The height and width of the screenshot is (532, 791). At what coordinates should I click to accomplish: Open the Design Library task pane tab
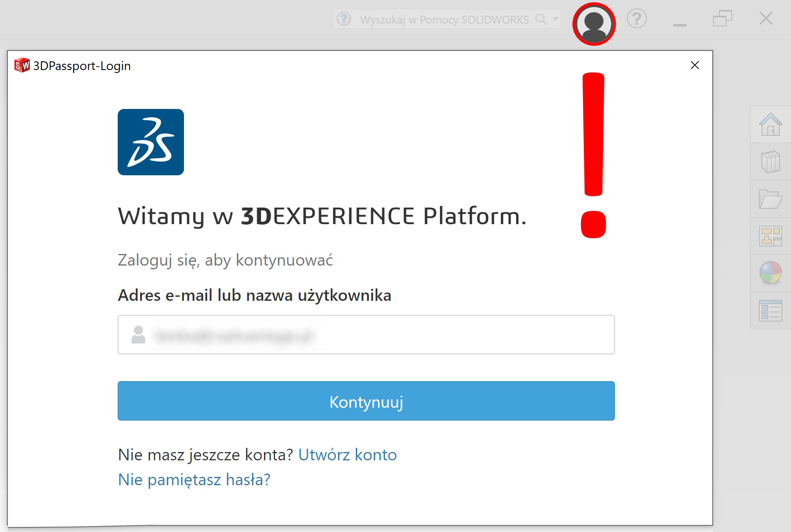pos(770,162)
